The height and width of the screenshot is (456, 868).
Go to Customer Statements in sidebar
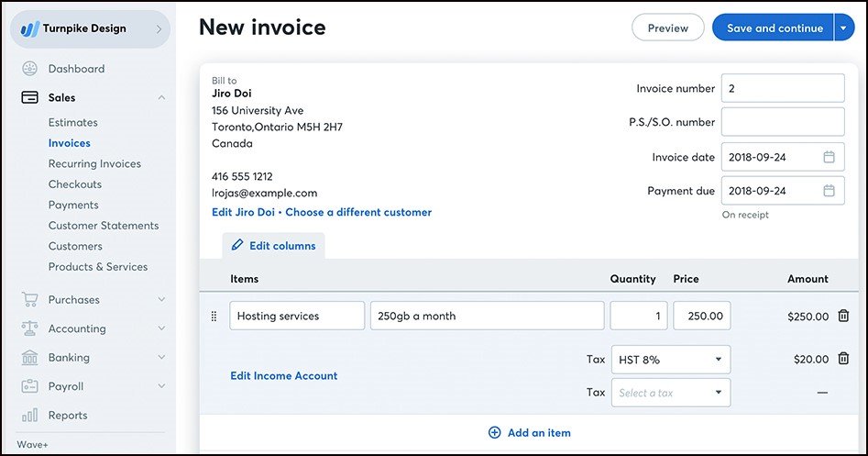pos(104,226)
